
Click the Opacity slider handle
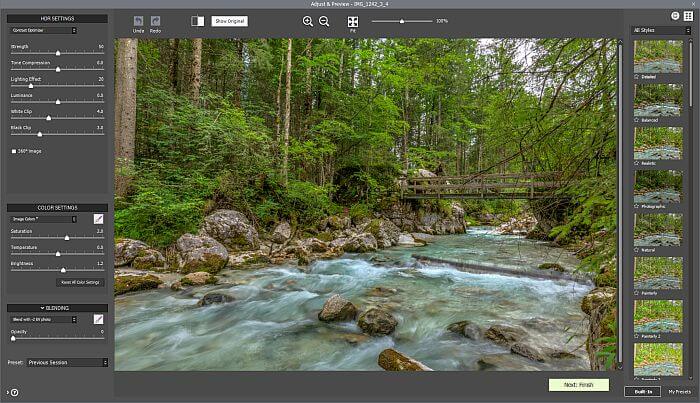(13, 338)
